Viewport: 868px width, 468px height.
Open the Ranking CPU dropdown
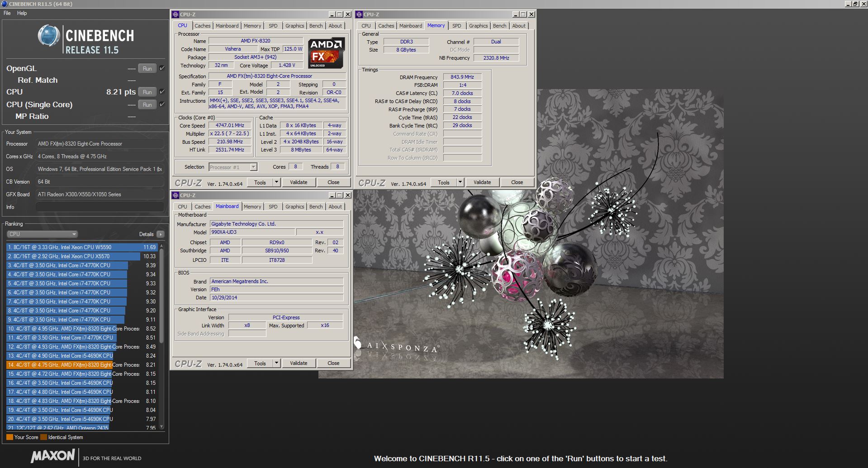point(43,234)
